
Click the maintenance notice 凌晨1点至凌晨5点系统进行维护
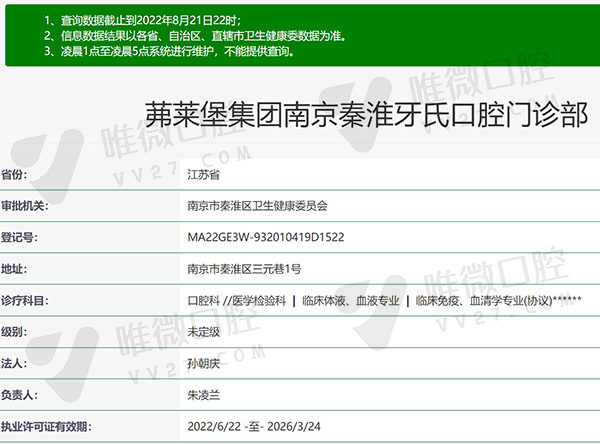pos(170,51)
